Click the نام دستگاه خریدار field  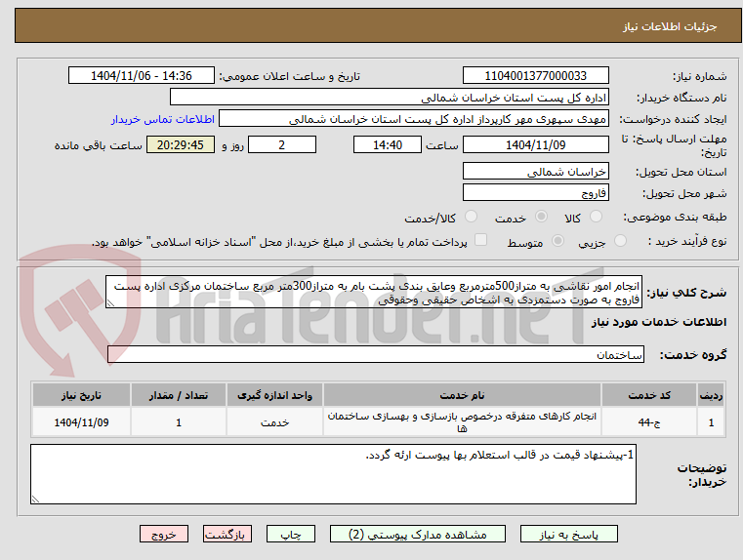coord(389,98)
